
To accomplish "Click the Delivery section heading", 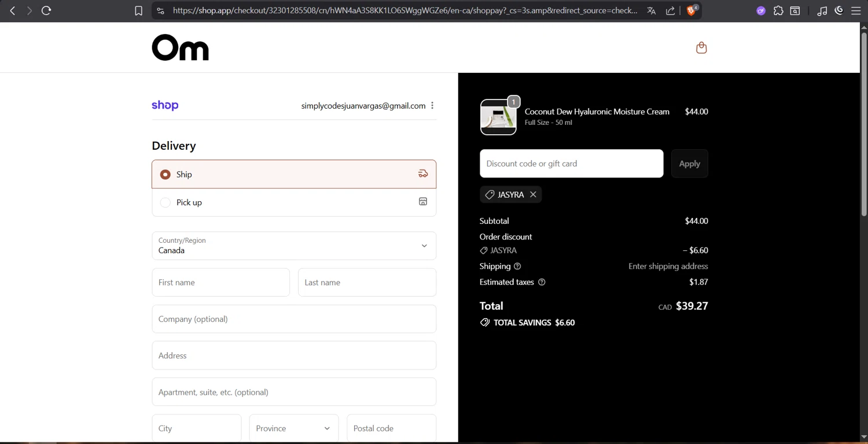I will (x=174, y=146).
